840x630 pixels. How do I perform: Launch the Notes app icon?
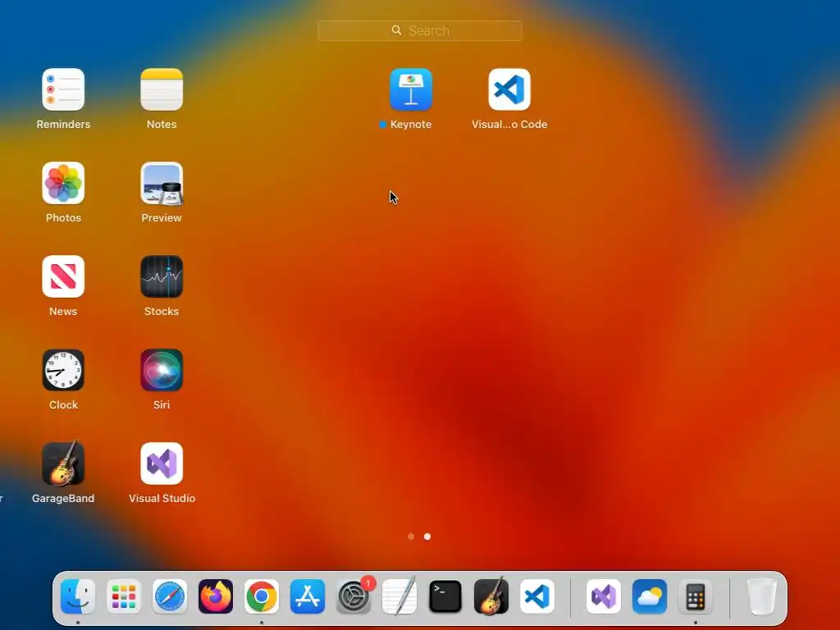162,89
